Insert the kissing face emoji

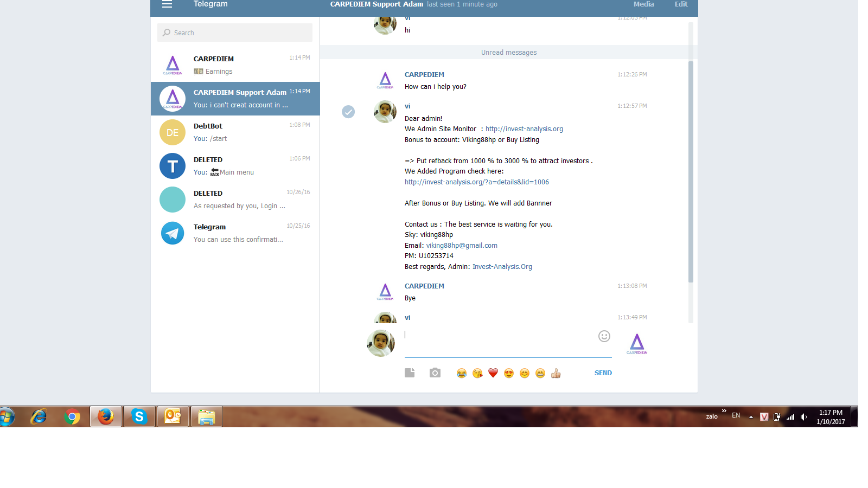[x=477, y=373]
